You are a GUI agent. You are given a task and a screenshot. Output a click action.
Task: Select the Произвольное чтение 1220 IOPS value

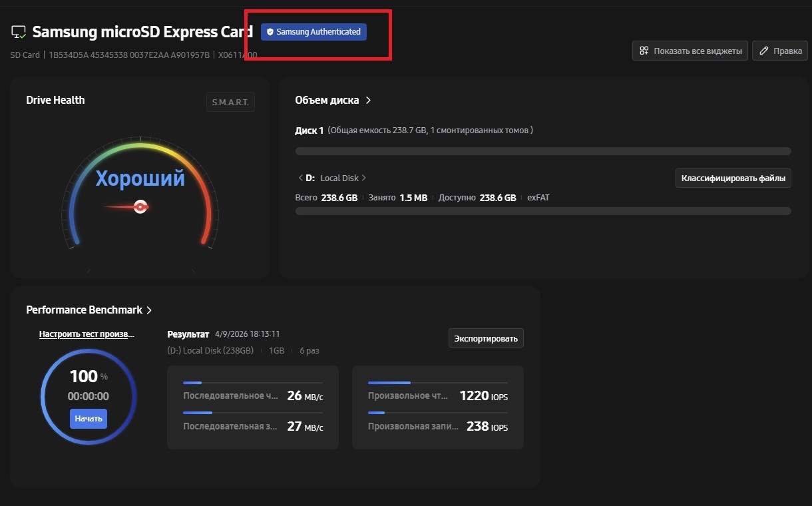[x=484, y=396]
